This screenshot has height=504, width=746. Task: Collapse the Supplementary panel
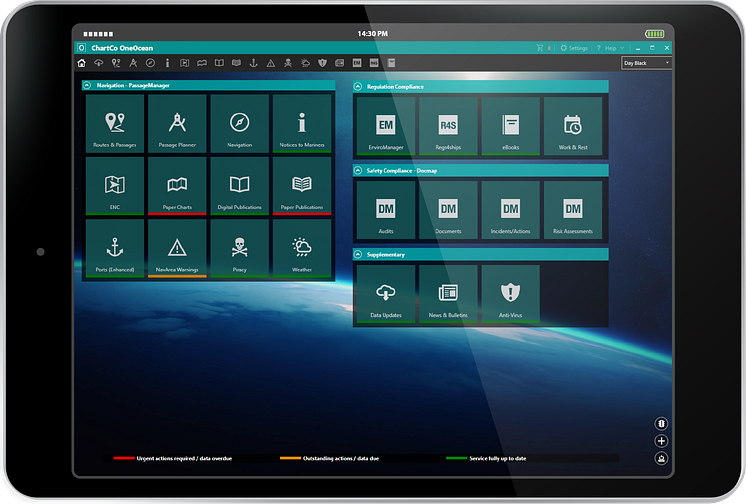pyautogui.click(x=358, y=255)
